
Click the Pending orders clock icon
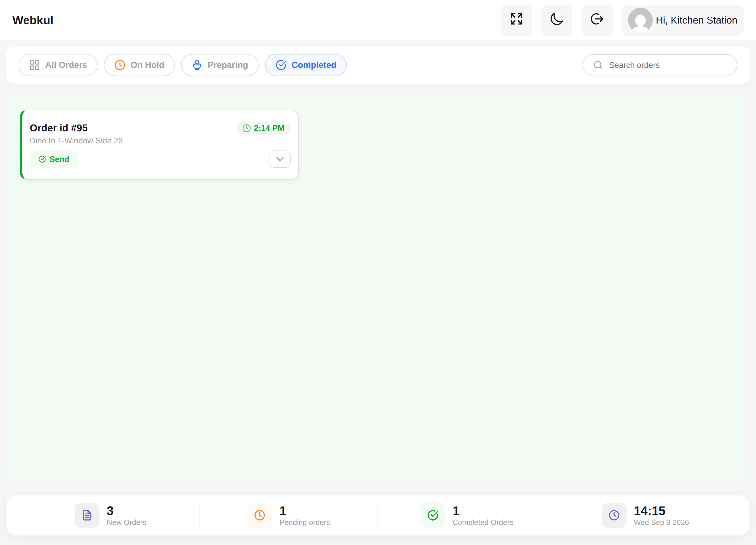(x=260, y=515)
